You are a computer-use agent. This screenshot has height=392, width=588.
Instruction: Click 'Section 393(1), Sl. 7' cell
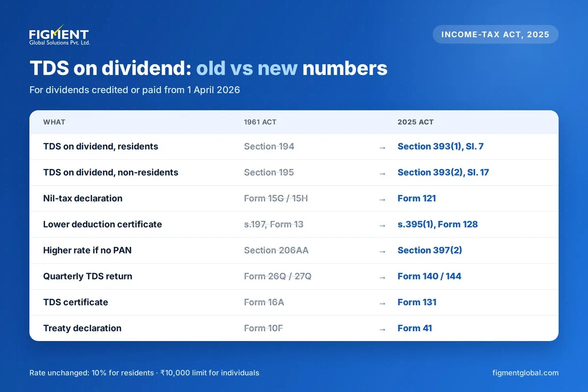(x=441, y=147)
